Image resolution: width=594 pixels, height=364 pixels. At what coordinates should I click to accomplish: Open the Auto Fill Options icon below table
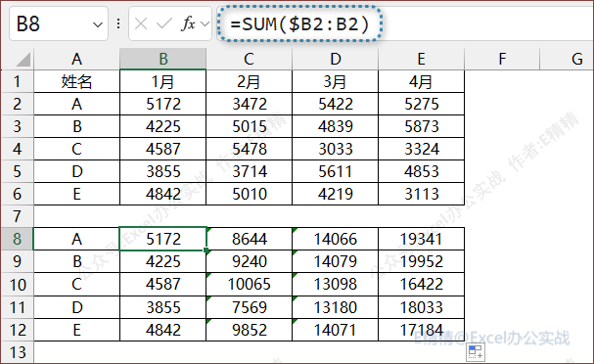tap(475, 351)
